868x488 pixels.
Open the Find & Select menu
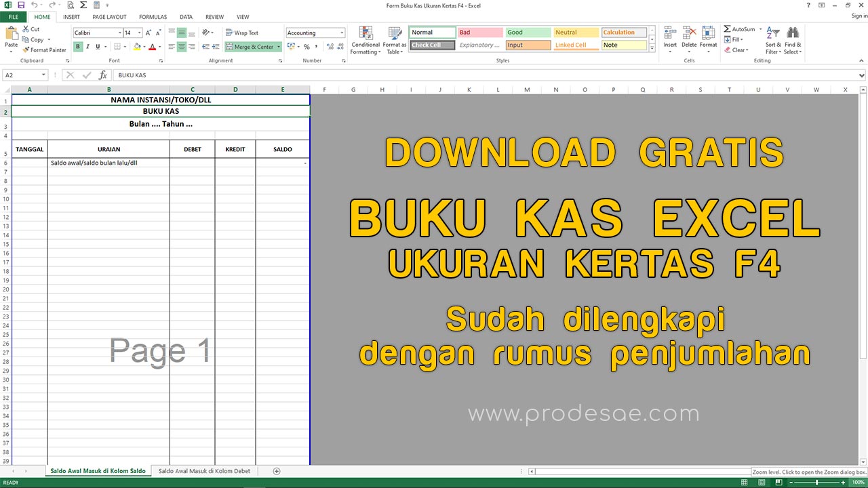pyautogui.click(x=792, y=41)
